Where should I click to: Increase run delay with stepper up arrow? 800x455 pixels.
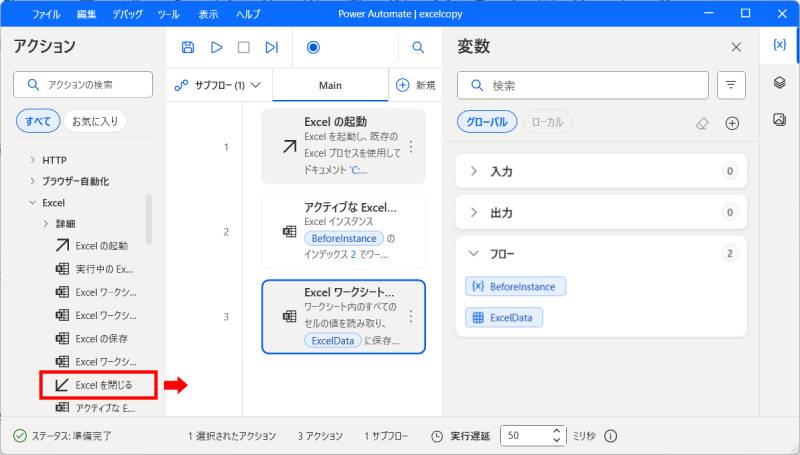(x=557, y=432)
